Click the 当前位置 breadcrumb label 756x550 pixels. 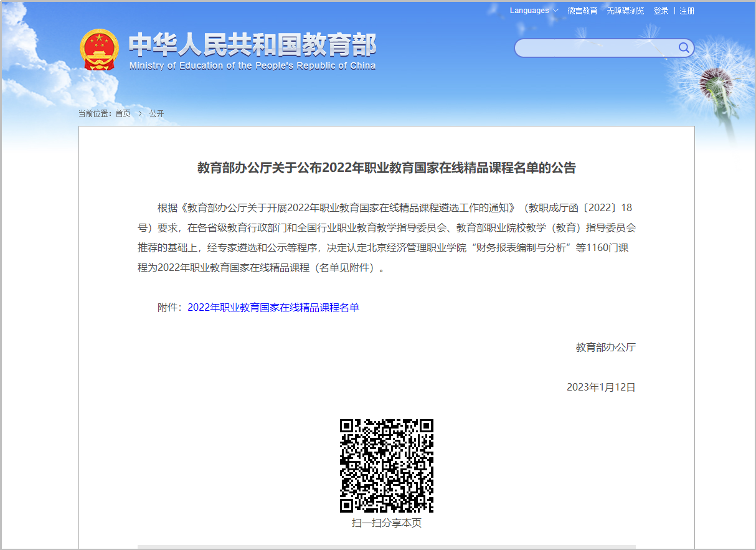coord(95,113)
